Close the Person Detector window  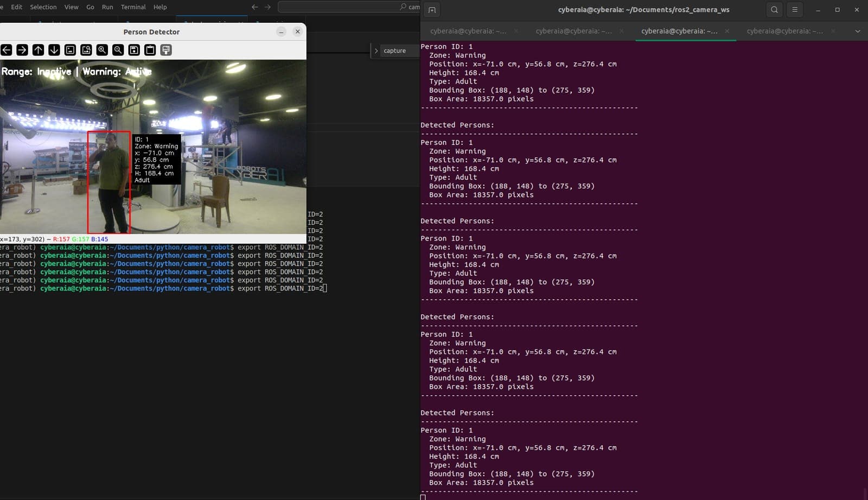297,31
